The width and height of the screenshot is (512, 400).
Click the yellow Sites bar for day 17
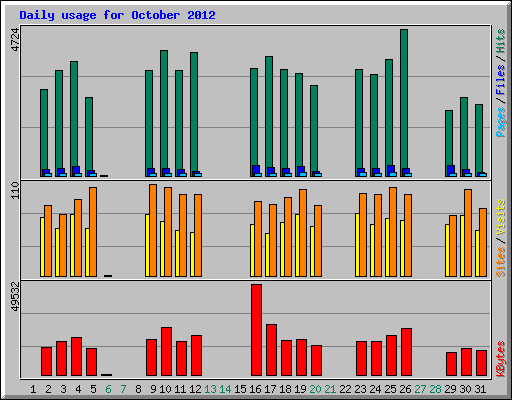tap(267, 255)
